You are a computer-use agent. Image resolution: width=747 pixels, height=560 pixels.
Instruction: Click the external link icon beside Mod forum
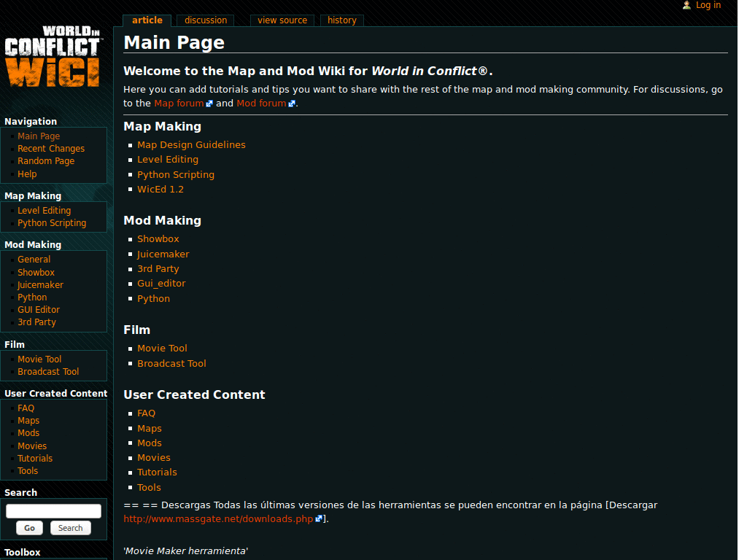[292, 102]
